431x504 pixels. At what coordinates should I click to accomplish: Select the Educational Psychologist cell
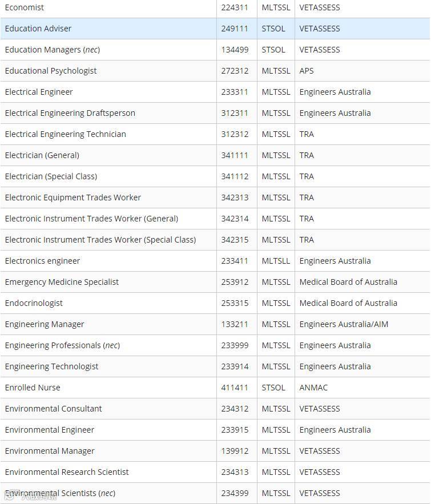click(51, 71)
